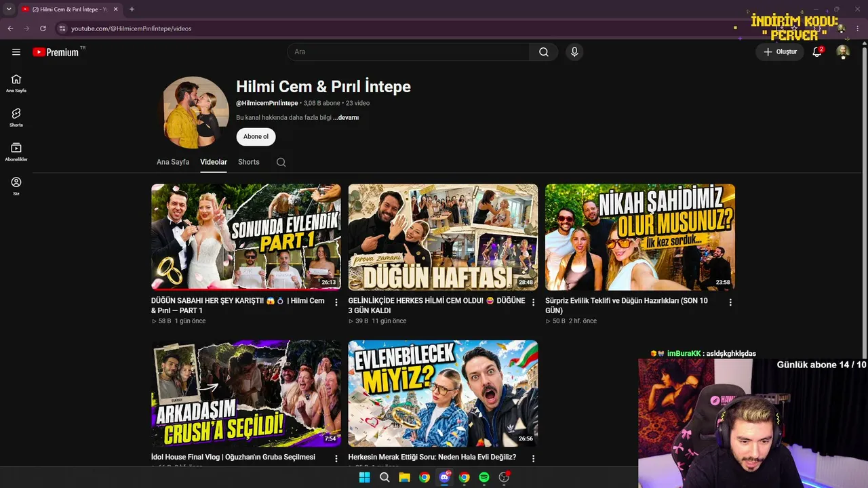Image resolution: width=868 pixels, height=488 pixels.
Task: Expand channel description with ...devamı
Action: pos(346,117)
